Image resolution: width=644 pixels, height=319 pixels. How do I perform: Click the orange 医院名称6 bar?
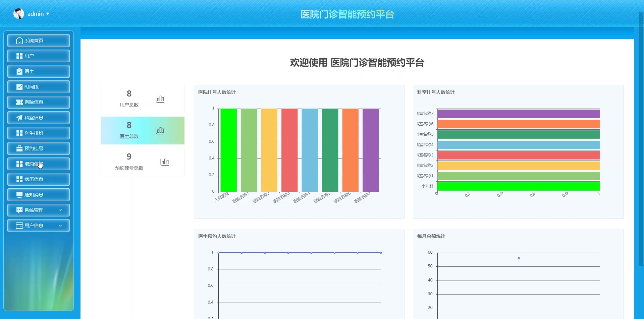coord(351,150)
